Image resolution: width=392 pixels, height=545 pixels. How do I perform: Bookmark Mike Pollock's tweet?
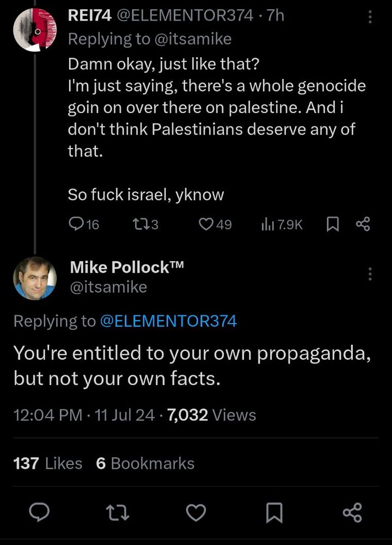point(274,511)
